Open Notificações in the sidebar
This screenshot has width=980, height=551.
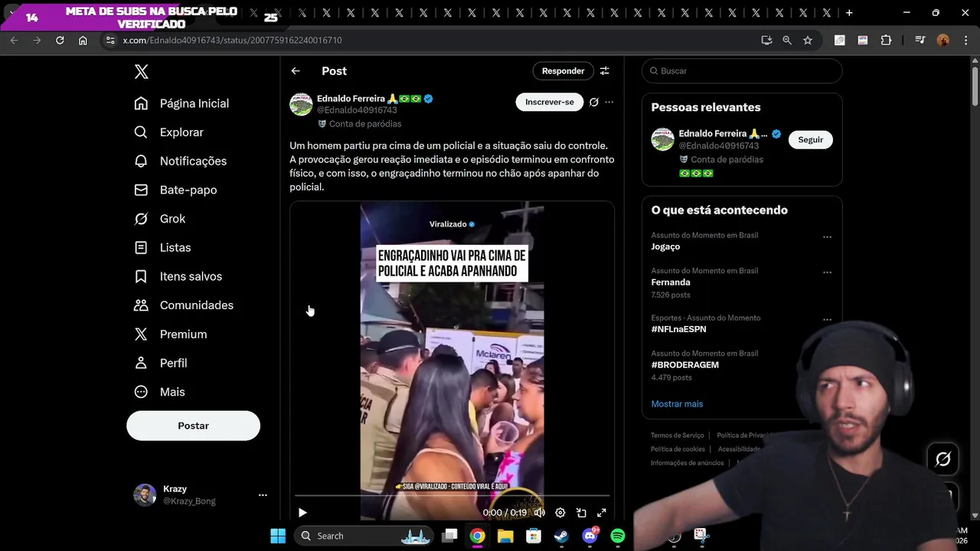coord(180,161)
